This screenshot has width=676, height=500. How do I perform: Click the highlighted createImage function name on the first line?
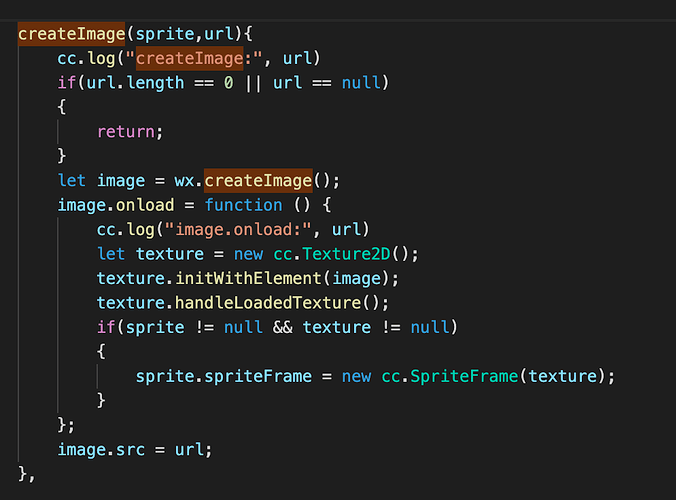[x=70, y=34]
